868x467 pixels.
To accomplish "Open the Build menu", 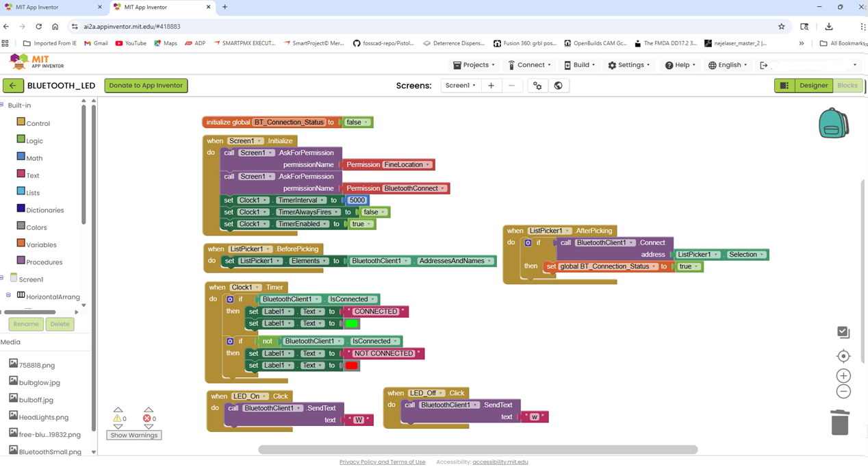I will tap(578, 65).
